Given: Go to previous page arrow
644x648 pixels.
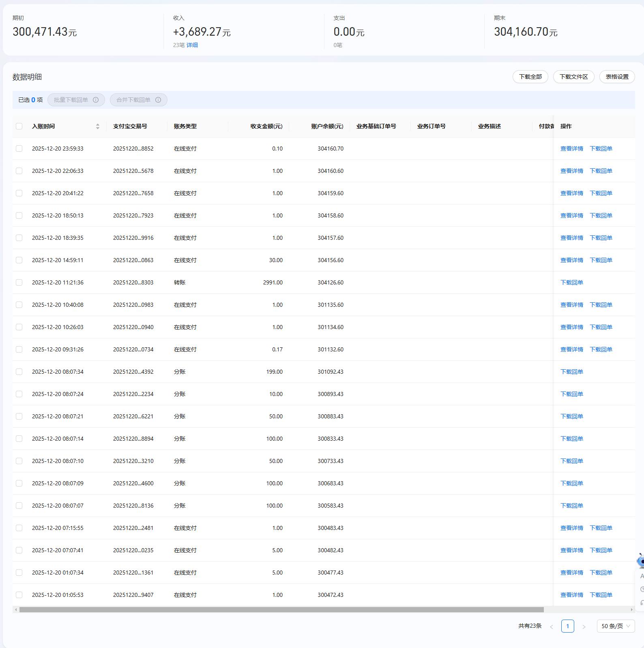Looking at the screenshot, I should tap(552, 626).
